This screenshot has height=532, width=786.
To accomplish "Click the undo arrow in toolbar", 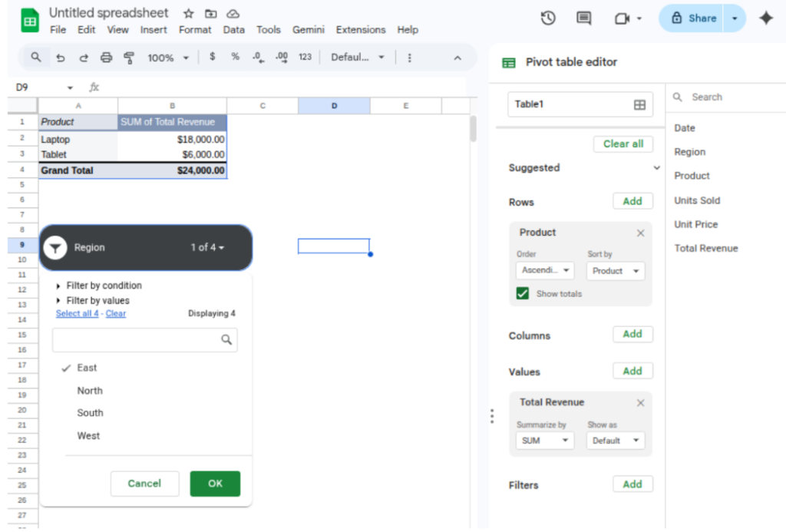I will click(61, 58).
